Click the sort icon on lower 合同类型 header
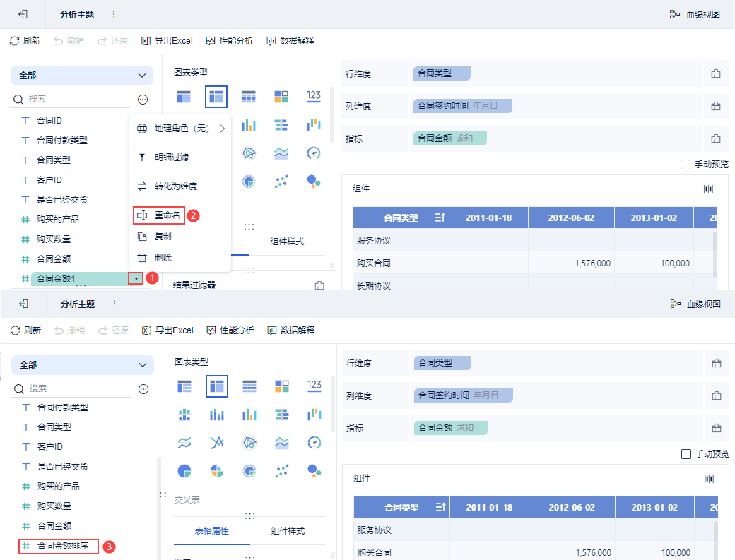735x560 pixels. tap(440, 507)
